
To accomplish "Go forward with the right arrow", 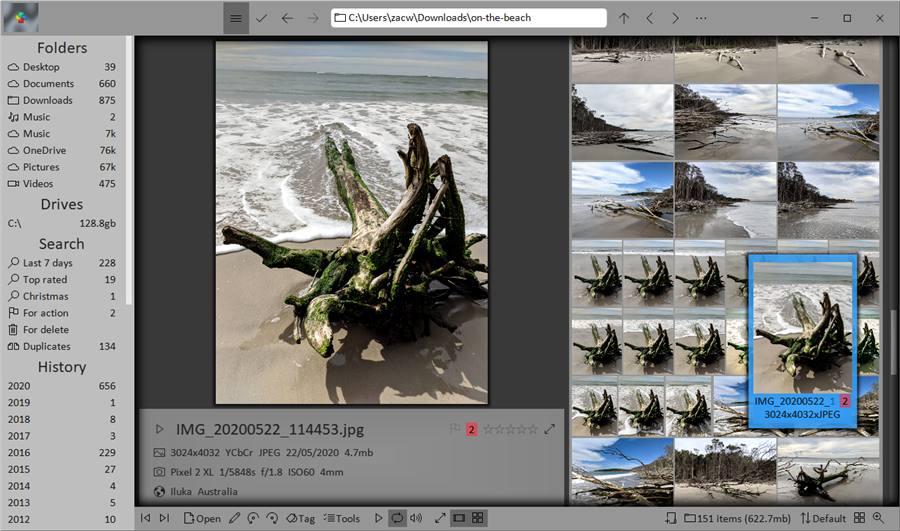I will tap(313, 18).
